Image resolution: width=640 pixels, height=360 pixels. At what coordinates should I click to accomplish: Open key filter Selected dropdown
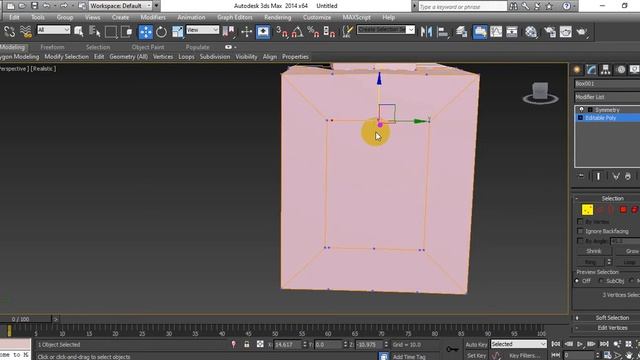coord(518,344)
